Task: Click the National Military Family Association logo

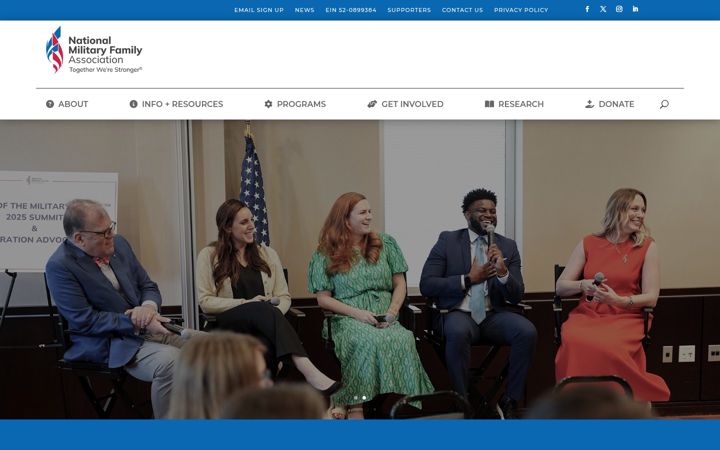Action: [x=94, y=50]
